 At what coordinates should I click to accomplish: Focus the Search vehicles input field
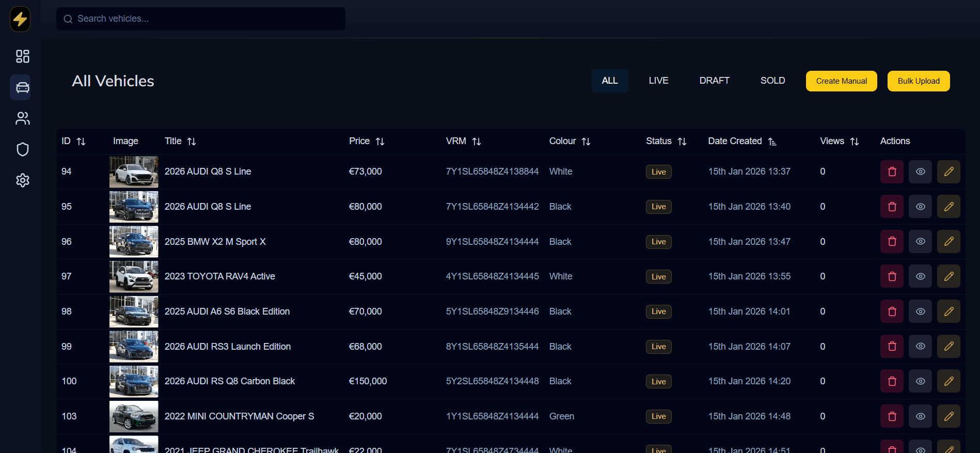point(201,19)
